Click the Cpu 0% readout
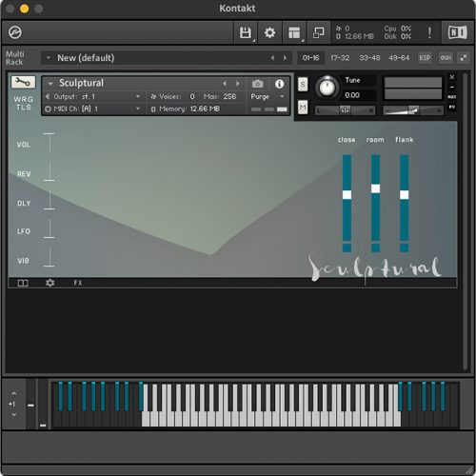 [398, 29]
